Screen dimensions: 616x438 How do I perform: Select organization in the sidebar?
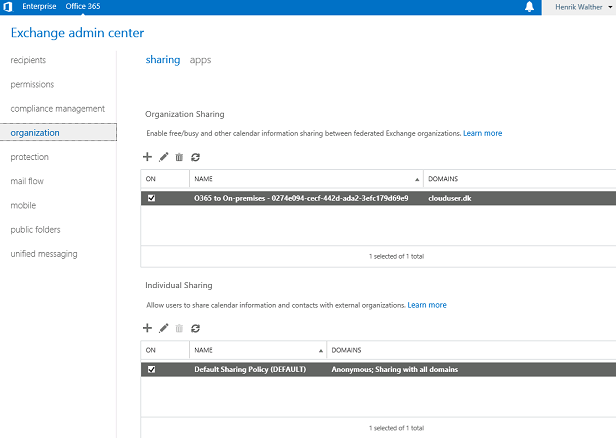[58, 132]
